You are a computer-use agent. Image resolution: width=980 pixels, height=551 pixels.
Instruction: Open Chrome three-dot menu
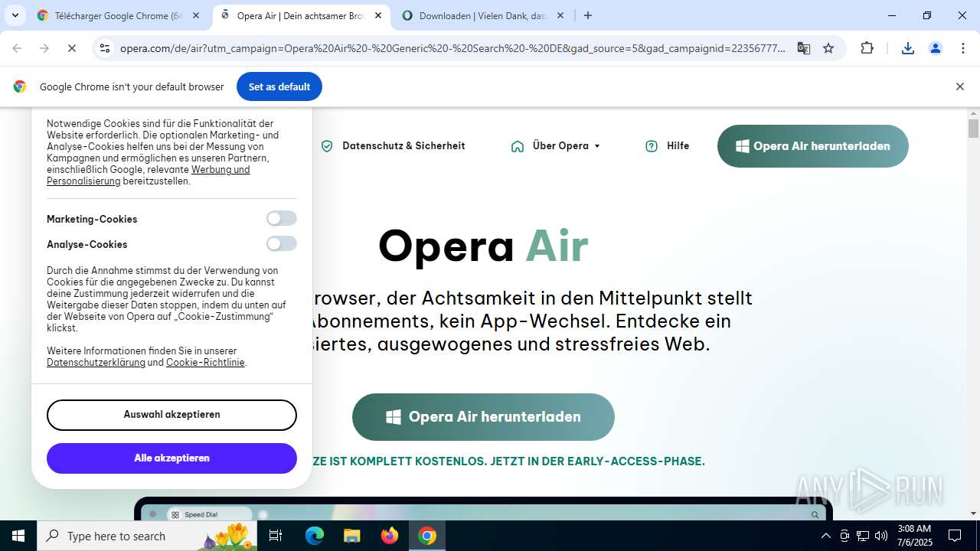(x=962, y=48)
